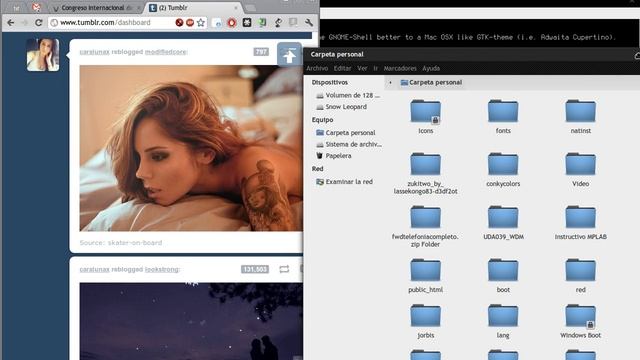
Task: Close the (2) Tumblr tab
Action: tap(236, 8)
